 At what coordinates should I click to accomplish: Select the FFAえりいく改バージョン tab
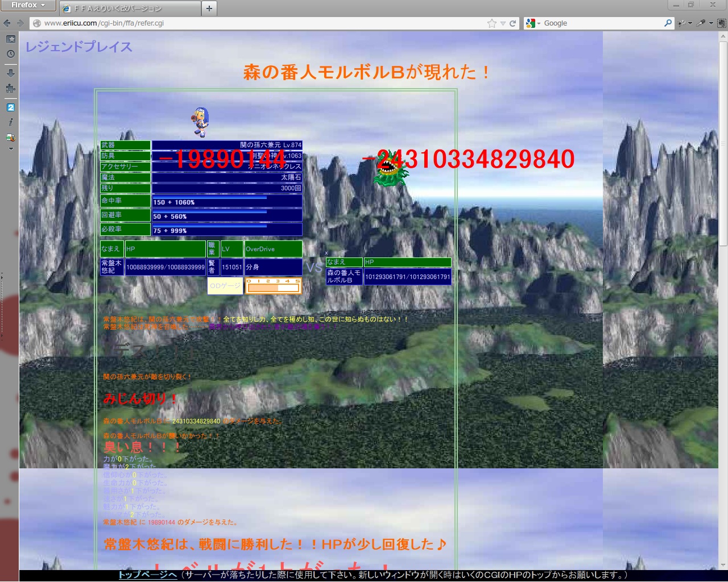click(130, 9)
